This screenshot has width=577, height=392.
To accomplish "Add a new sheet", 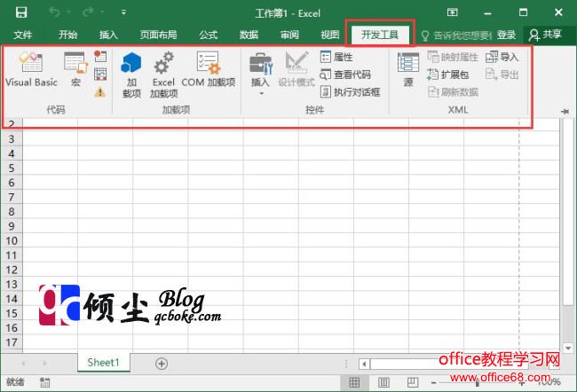I will coord(162,364).
